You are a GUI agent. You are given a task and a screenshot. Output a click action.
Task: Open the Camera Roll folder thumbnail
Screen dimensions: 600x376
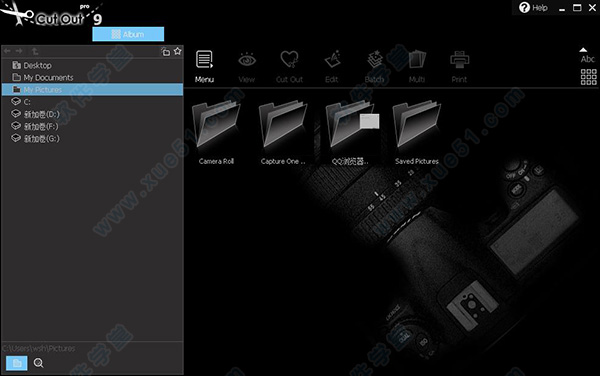216,132
